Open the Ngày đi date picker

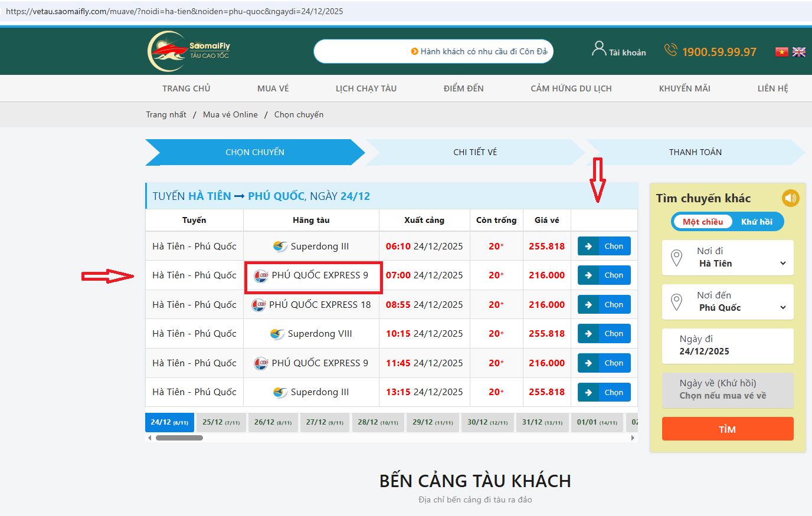(x=728, y=346)
